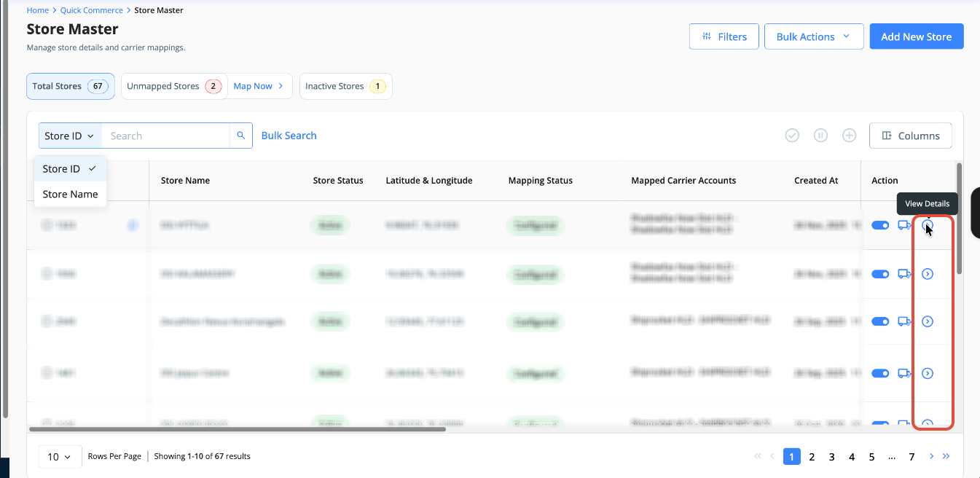The width and height of the screenshot is (980, 478).
Task: Open the Store ID search type dropdown
Action: pos(70,136)
